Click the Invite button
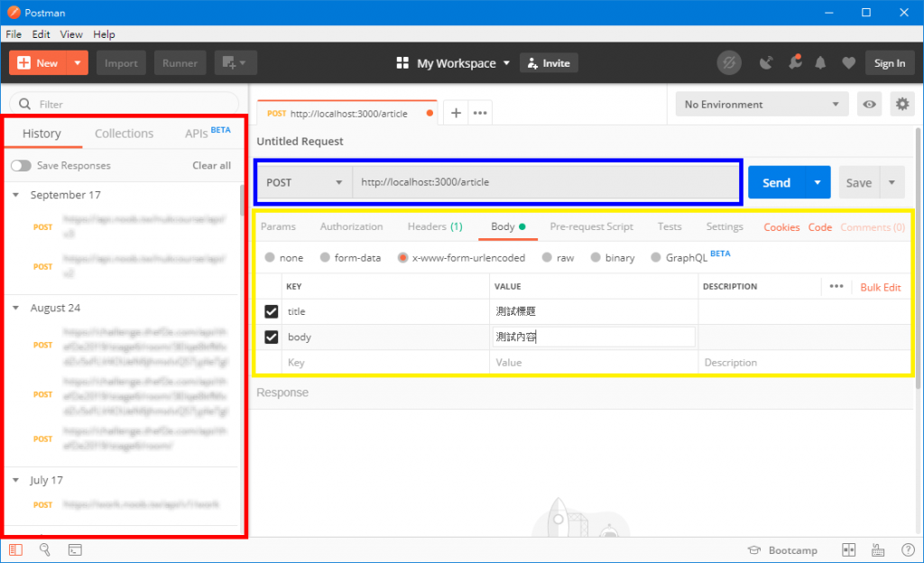Viewport: 924px width, 563px height. tap(549, 63)
